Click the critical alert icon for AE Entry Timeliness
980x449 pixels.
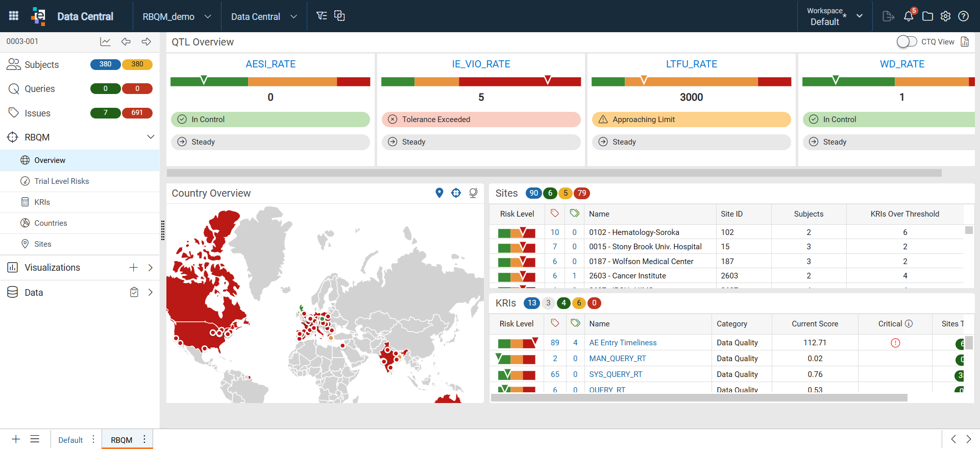895,343
